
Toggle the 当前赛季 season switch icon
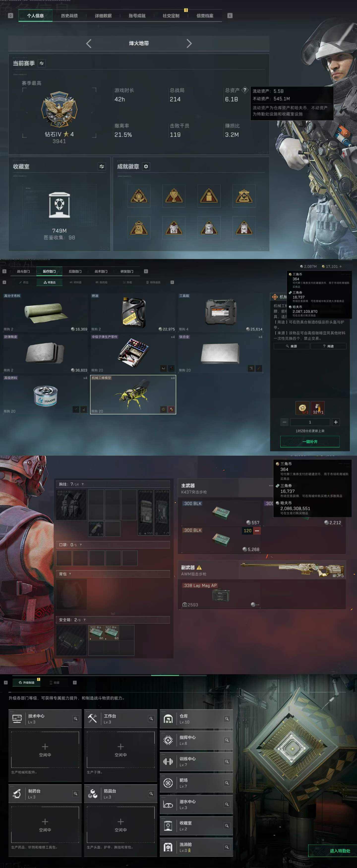(x=41, y=63)
